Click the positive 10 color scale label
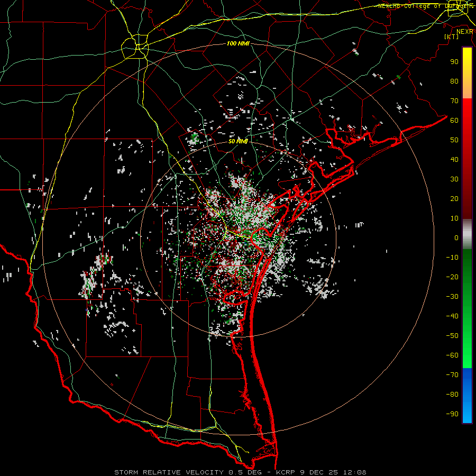This screenshot has width=476, height=476. pos(454,218)
